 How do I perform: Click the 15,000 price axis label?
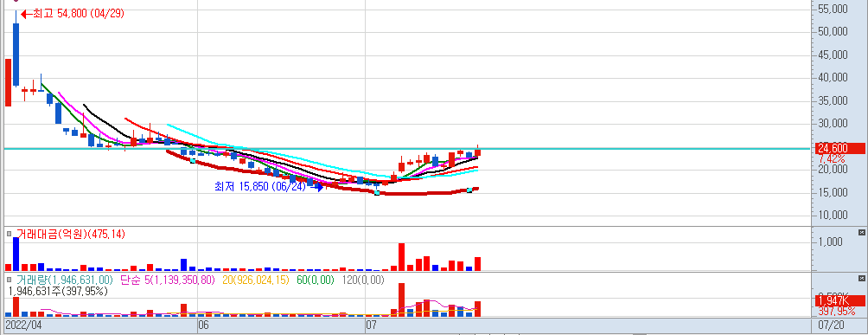tap(833, 192)
